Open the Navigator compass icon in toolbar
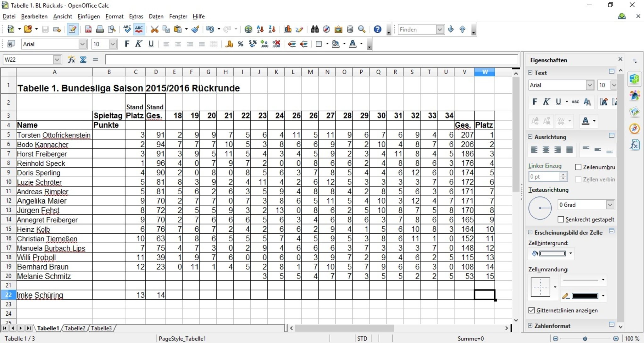This screenshot has width=644, height=343. tap(326, 30)
